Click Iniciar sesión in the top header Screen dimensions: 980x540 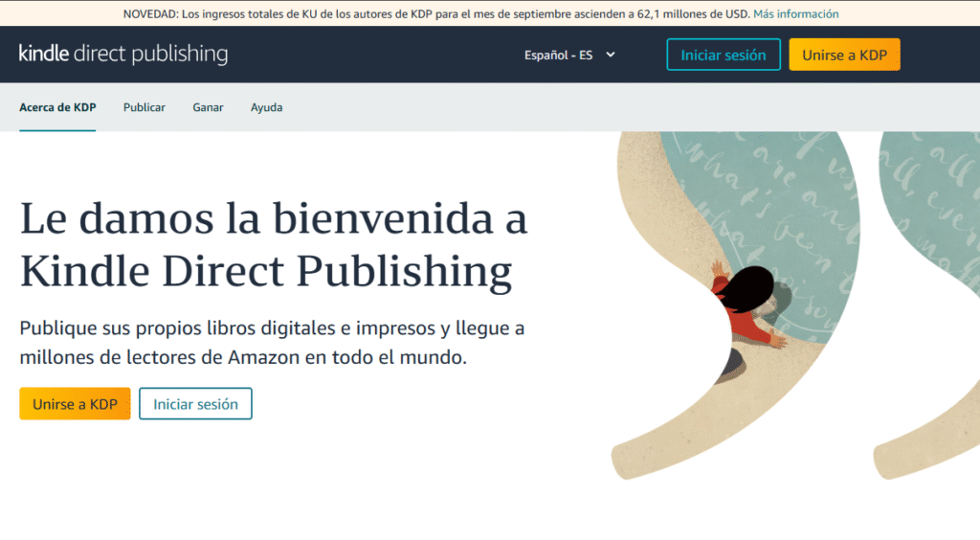click(723, 55)
